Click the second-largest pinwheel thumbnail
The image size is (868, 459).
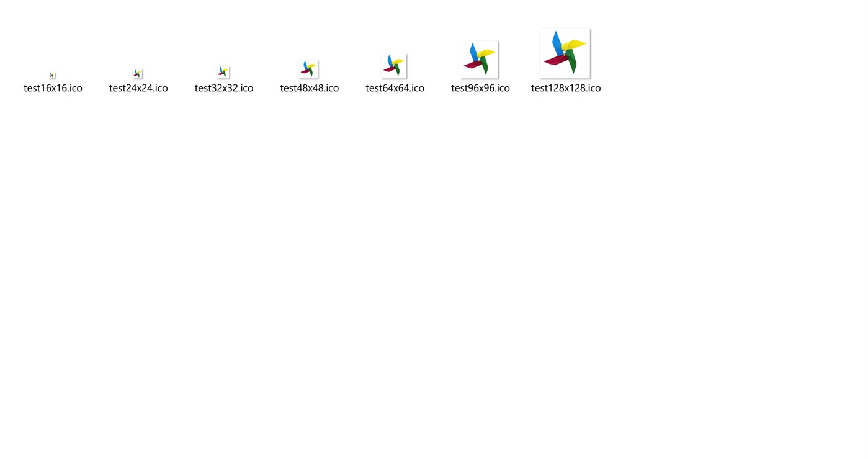(x=479, y=58)
